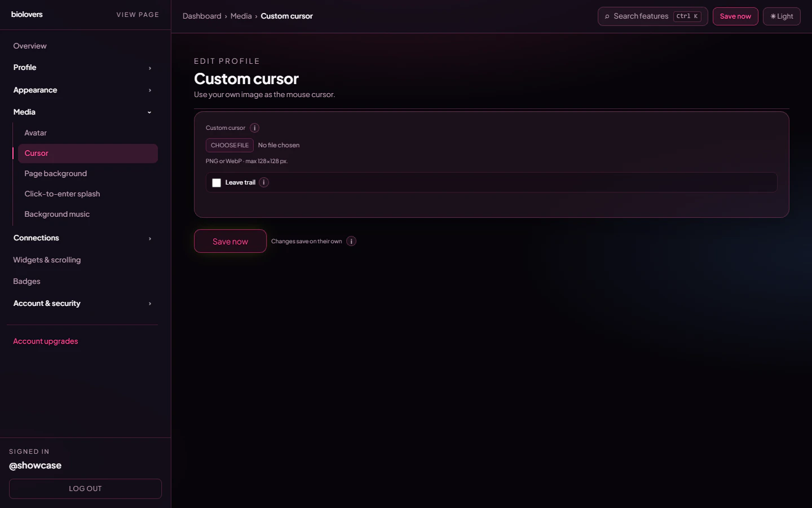This screenshot has height=508, width=812.
Task: Select Avatar in the Media sidebar
Action: coord(36,133)
